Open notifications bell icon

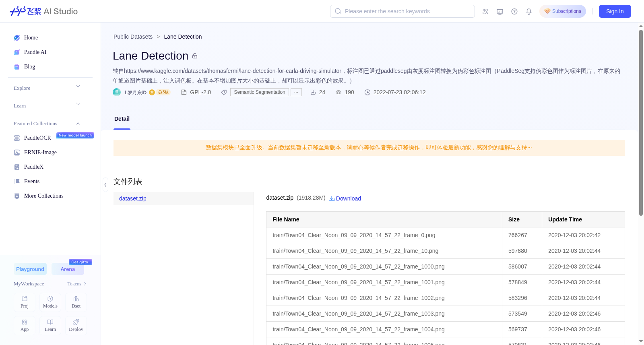pyautogui.click(x=529, y=11)
